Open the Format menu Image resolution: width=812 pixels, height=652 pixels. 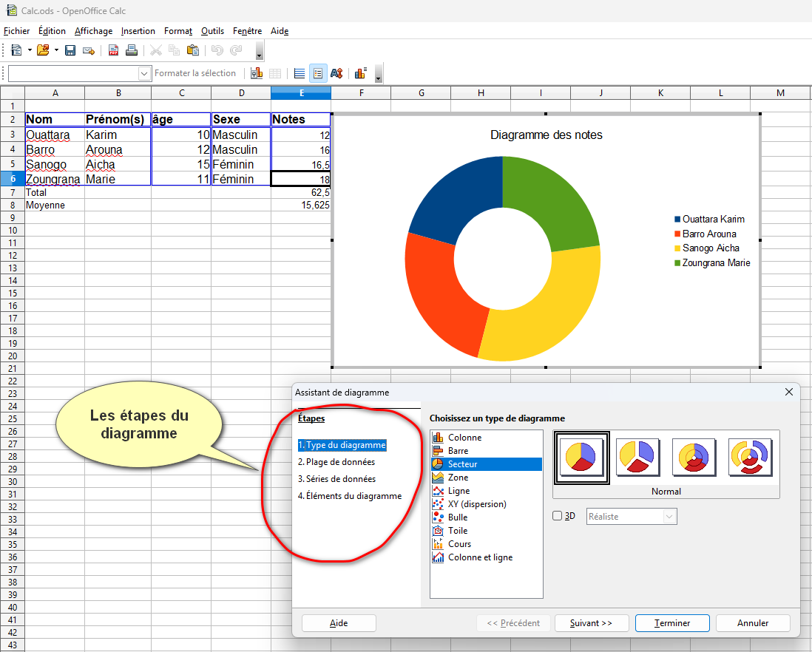[x=178, y=31]
